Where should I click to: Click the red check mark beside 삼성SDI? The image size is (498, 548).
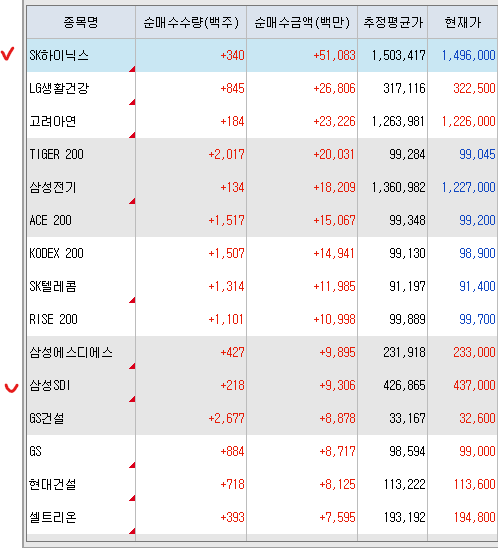point(11,388)
